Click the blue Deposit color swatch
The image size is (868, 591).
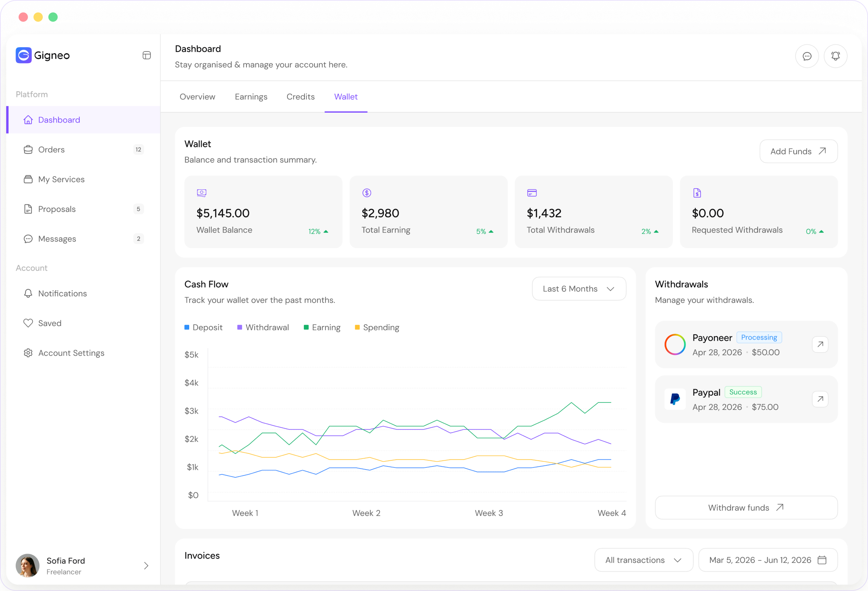click(187, 327)
